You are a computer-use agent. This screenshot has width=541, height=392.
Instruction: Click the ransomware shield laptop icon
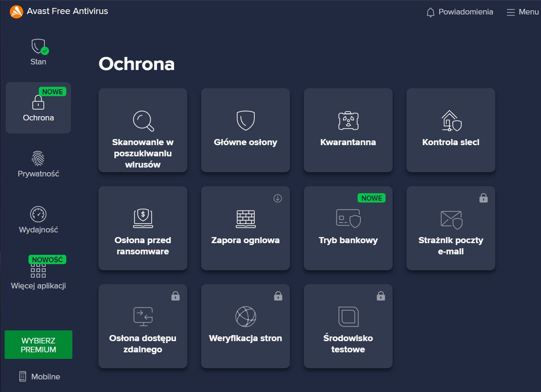(143, 218)
